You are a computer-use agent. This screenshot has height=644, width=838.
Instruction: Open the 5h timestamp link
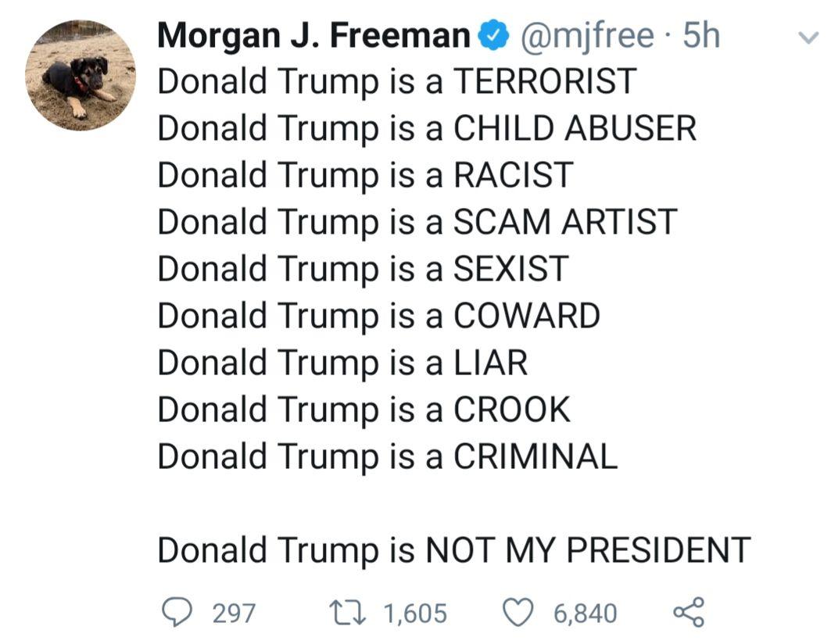coord(701,36)
